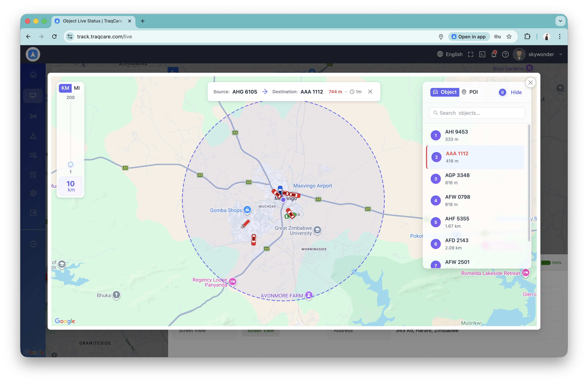Image resolution: width=588 pixels, height=384 pixels.
Task: Select object AHF 5355
Action: (475, 222)
